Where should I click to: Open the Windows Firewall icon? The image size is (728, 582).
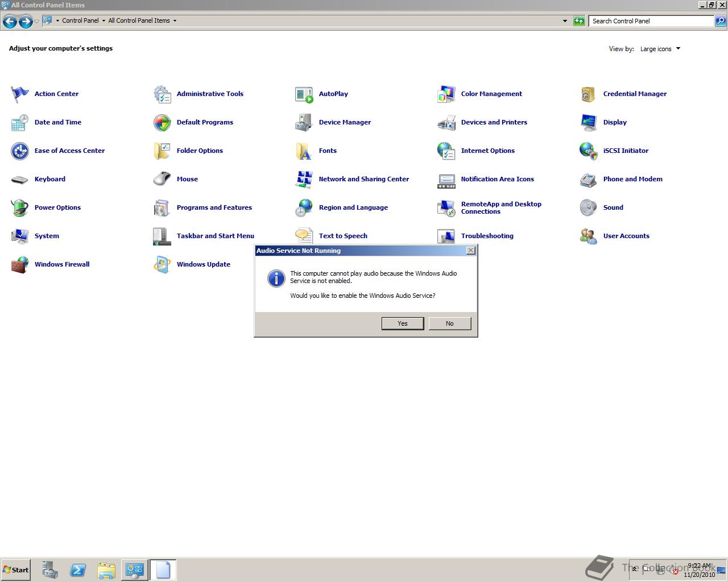pyautogui.click(x=20, y=264)
